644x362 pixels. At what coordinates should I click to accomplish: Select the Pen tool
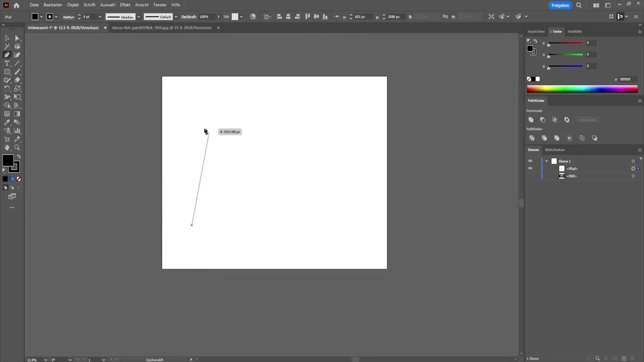[7, 55]
